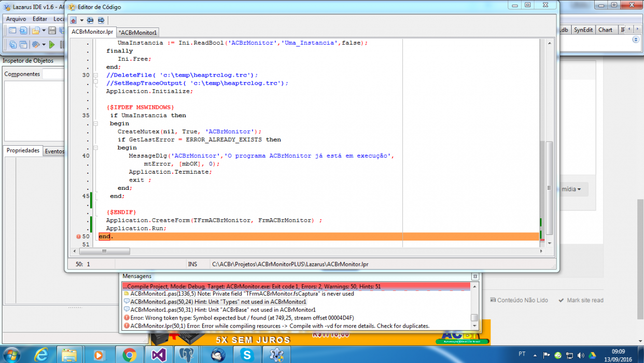Open Visual Studio from the Windows taskbar
This screenshot has width=644, height=363.
point(157,355)
